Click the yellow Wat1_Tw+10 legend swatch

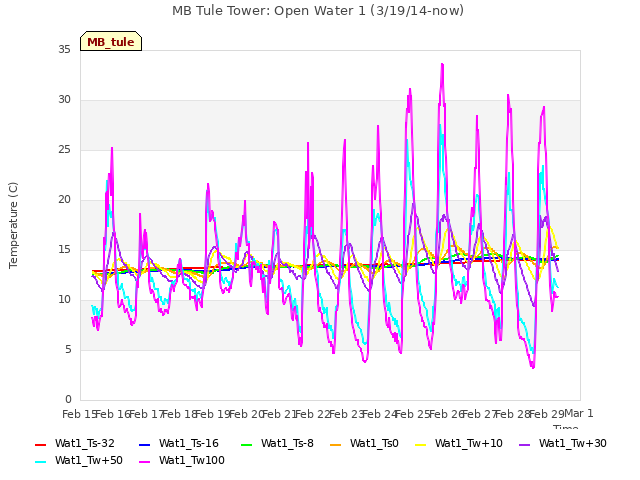[x=421, y=444]
